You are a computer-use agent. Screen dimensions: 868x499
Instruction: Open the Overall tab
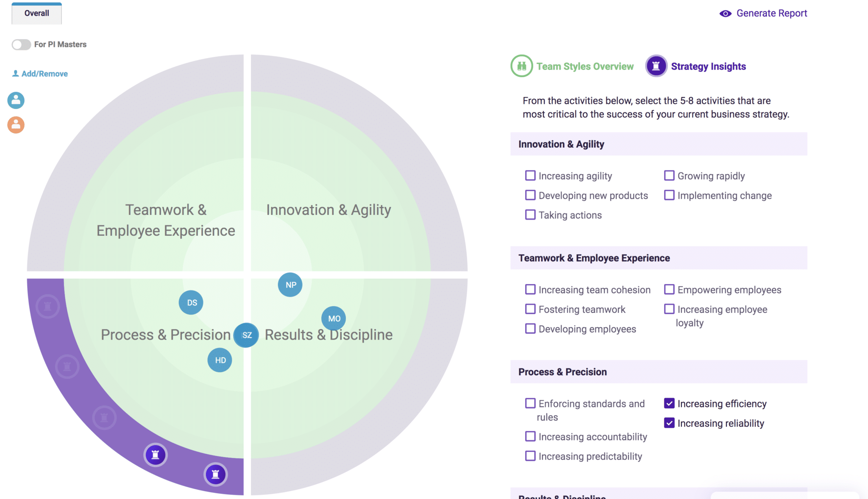(x=37, y=14)
